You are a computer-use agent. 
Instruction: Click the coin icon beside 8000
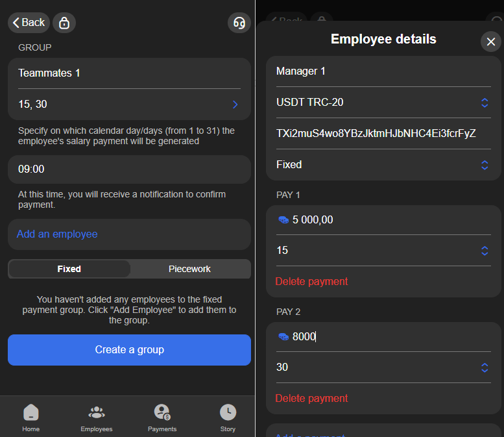[x=283, y=336]
